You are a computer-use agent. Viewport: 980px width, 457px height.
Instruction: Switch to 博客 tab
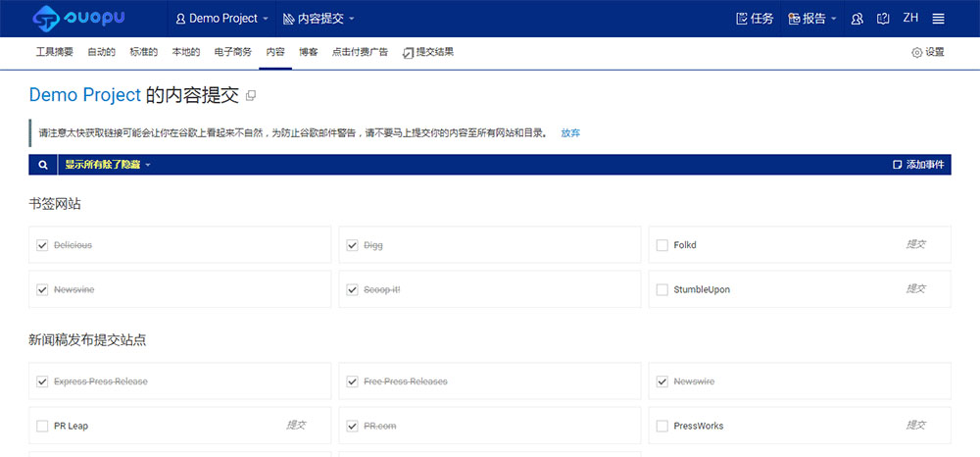click(309, 53)
